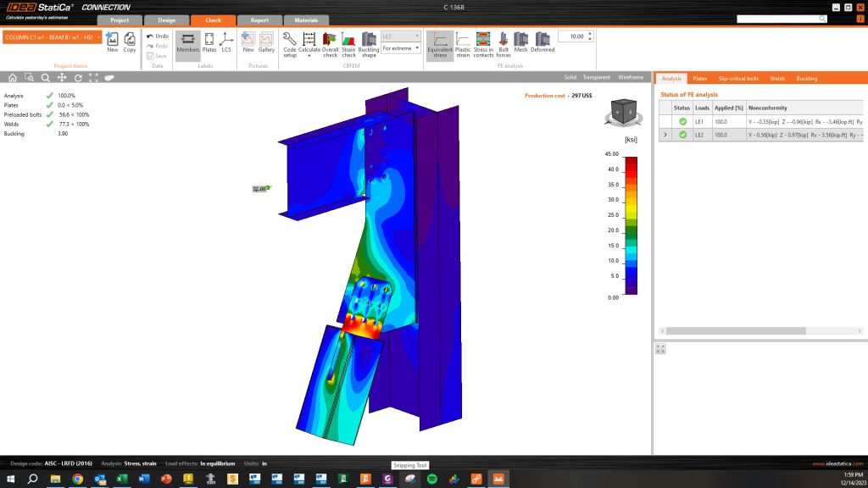Create a new project item
The height and width of the screenshot is (488, 868).
(x=113, y=42)
